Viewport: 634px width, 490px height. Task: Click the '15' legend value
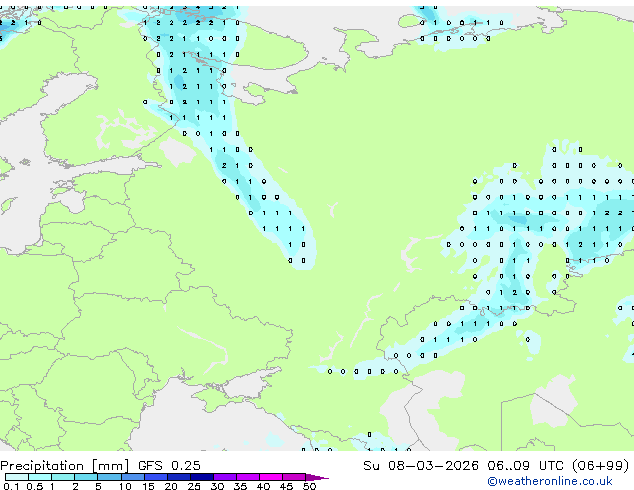click(x=148, y=486)
